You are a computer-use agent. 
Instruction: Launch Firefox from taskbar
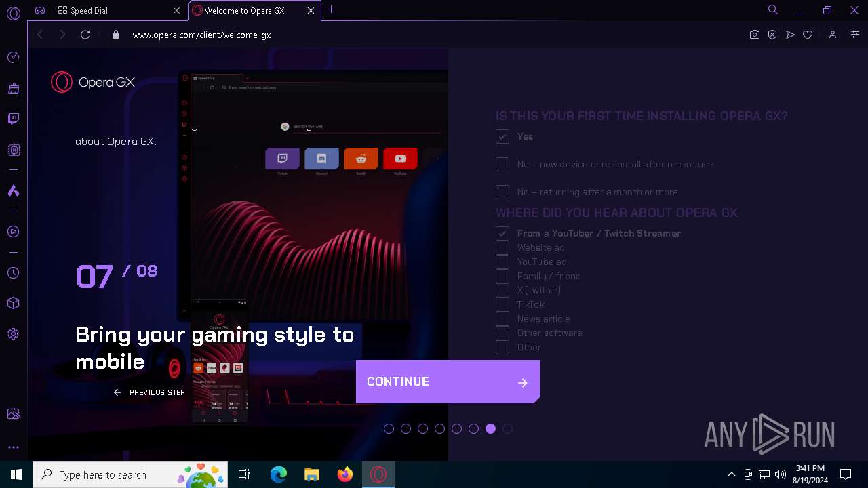344,474
